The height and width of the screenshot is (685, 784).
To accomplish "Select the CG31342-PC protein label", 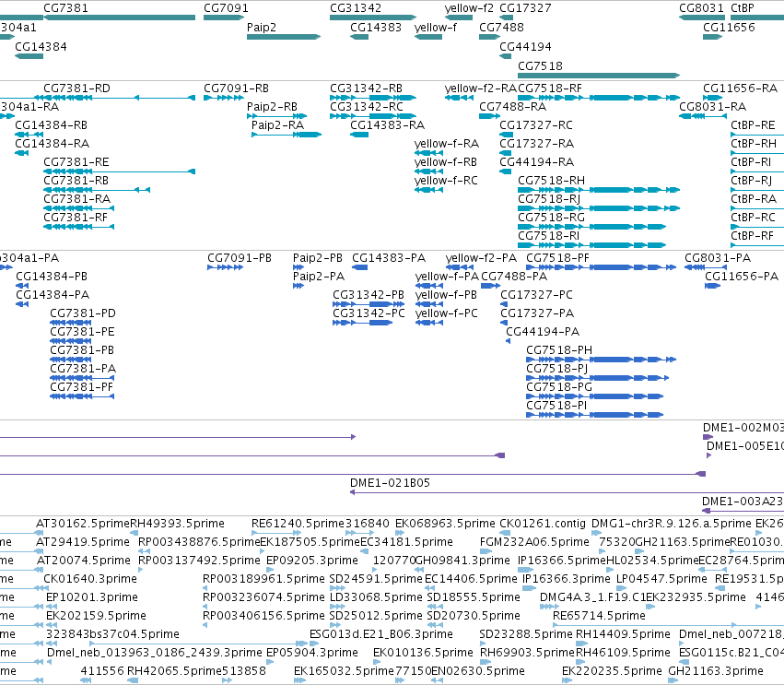I will click(x=369, y=313).
